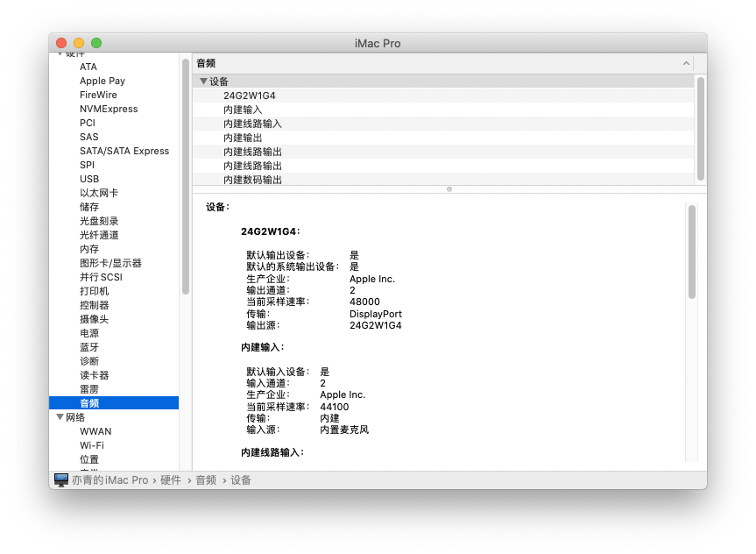Open 图形卡/显示器 section

click(110, 262)
